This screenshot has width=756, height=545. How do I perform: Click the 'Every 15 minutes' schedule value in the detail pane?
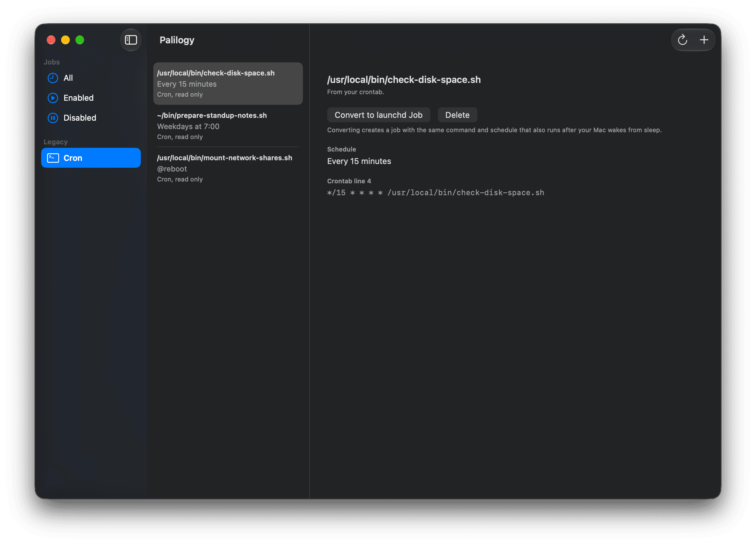[x=359, y=161]
